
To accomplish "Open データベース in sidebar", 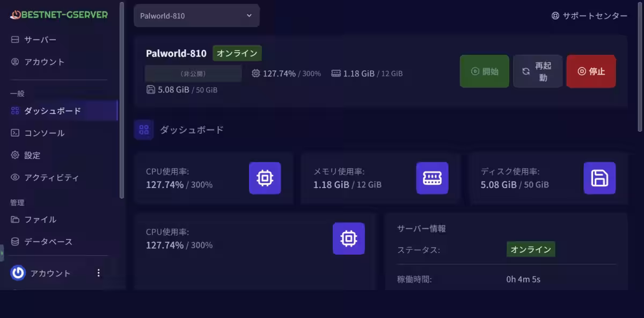I will pos(59,242).
